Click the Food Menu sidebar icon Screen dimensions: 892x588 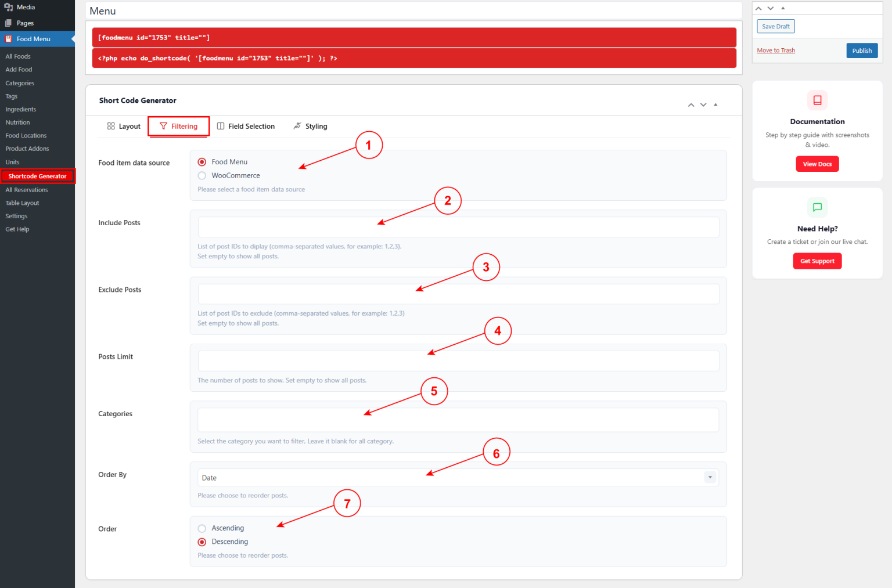pos(8,39)
